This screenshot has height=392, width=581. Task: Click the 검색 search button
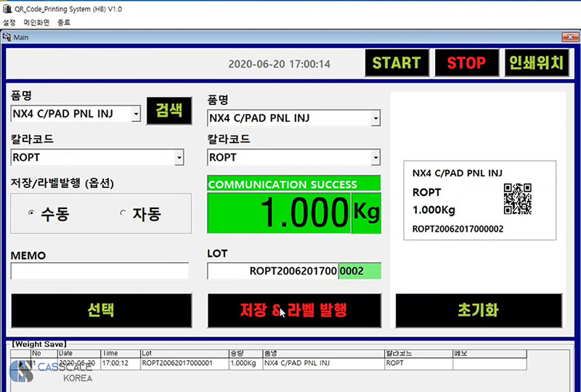pos(168,111)
